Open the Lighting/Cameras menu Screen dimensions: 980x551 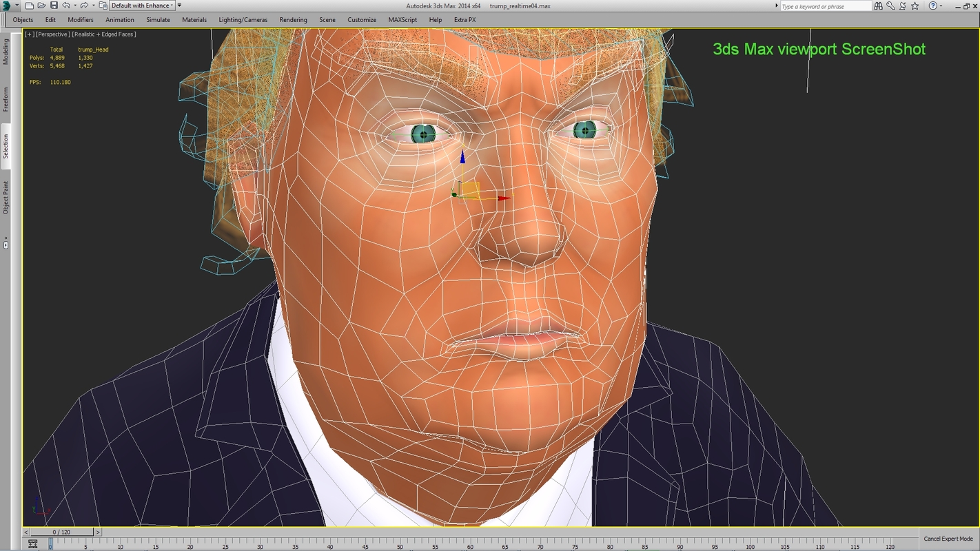243,20
